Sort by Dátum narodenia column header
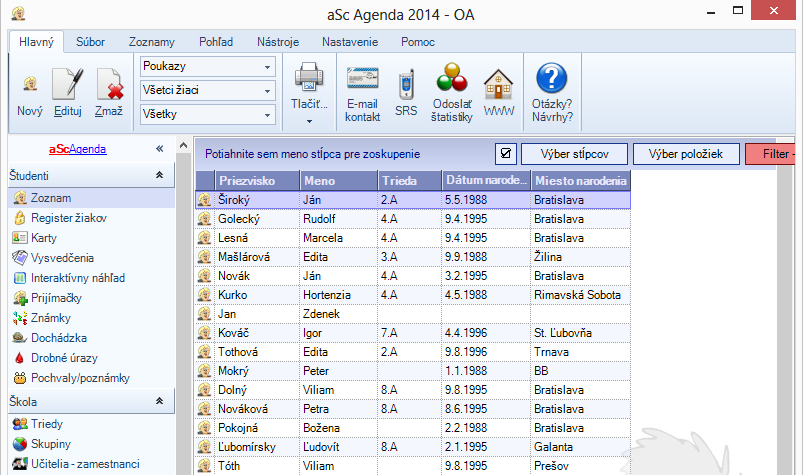Screen dimensions: 803x475 point(486,181)
